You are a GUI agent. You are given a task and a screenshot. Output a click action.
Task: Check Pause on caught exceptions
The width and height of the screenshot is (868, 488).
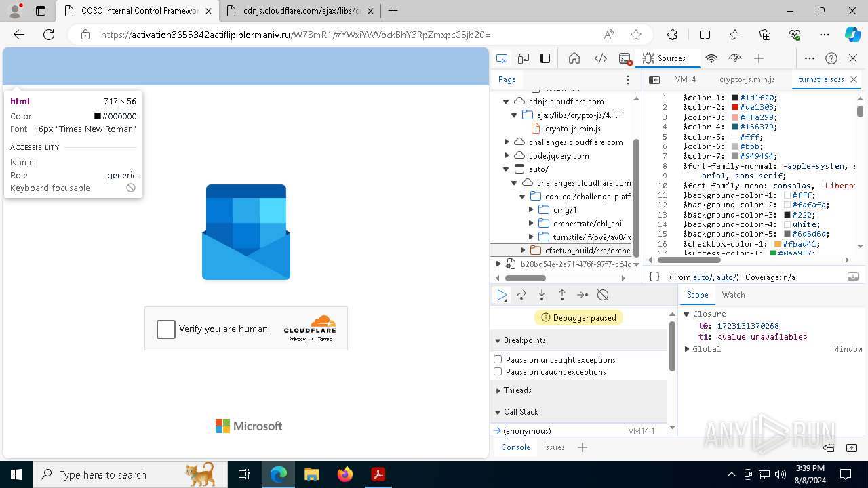click(498, 371)
